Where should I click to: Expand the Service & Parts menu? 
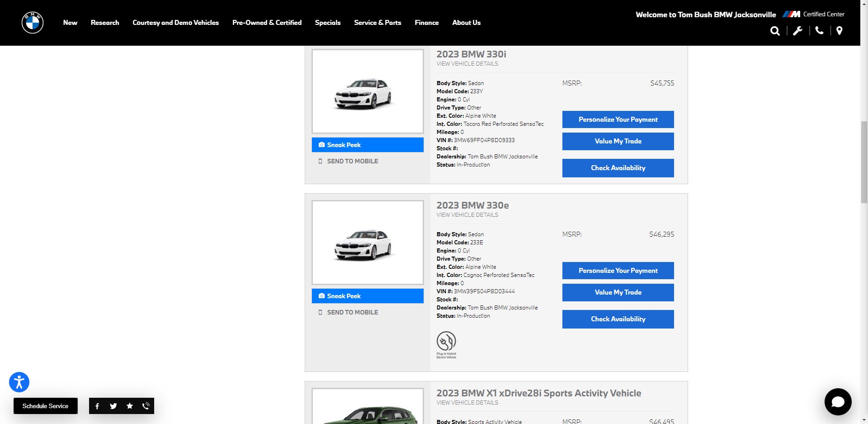[377, 23]
